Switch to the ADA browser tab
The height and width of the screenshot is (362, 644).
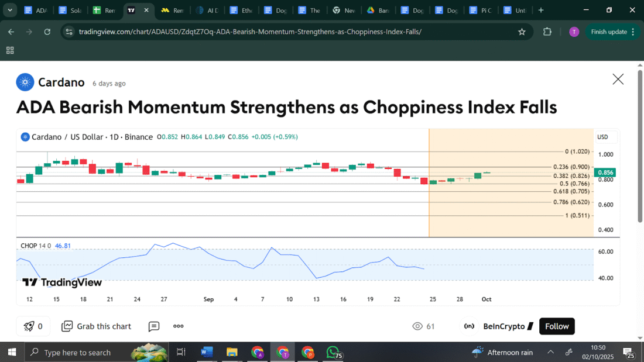[36, 11]
